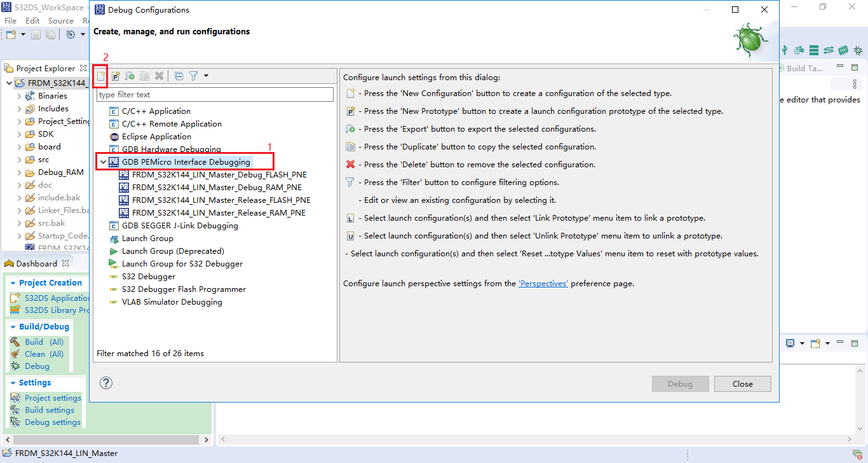868x463 pixels.
Task: Click the type filter text field
Action: pyautogui.click(x=216, y=94)
